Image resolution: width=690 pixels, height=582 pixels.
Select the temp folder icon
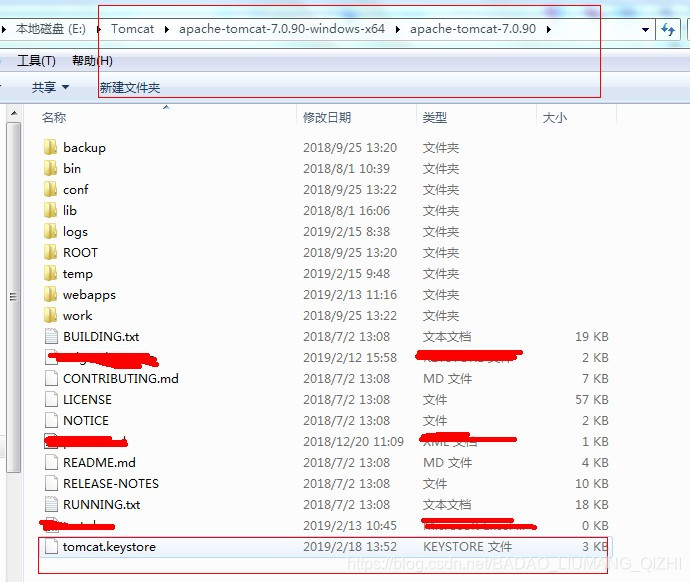[x=51, y=274]
